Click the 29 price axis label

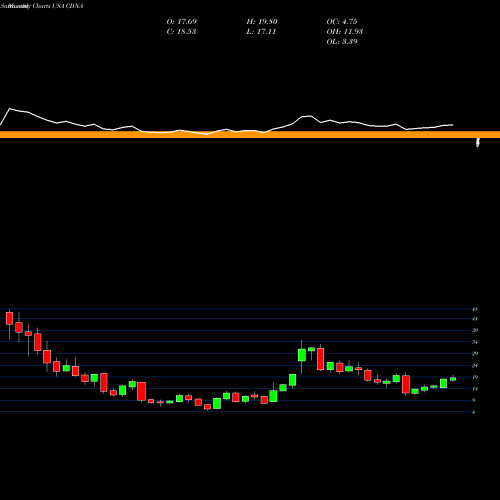[x=475, y=354]
